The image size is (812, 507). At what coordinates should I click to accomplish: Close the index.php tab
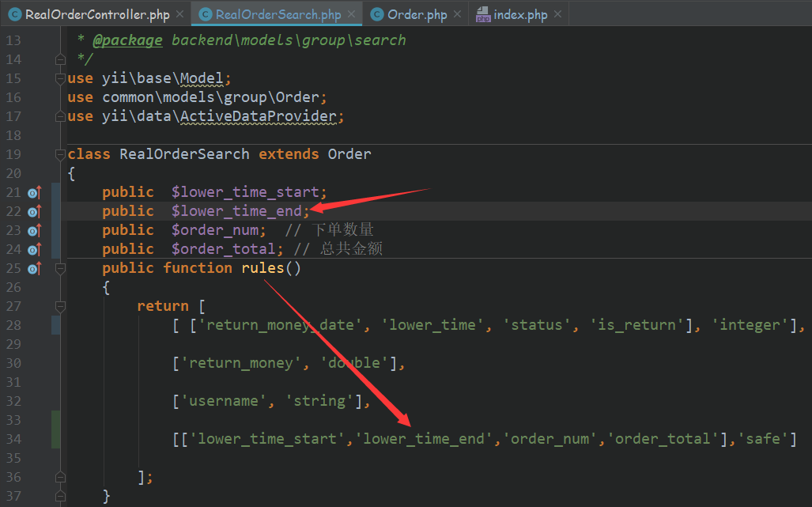click(557, 14)
